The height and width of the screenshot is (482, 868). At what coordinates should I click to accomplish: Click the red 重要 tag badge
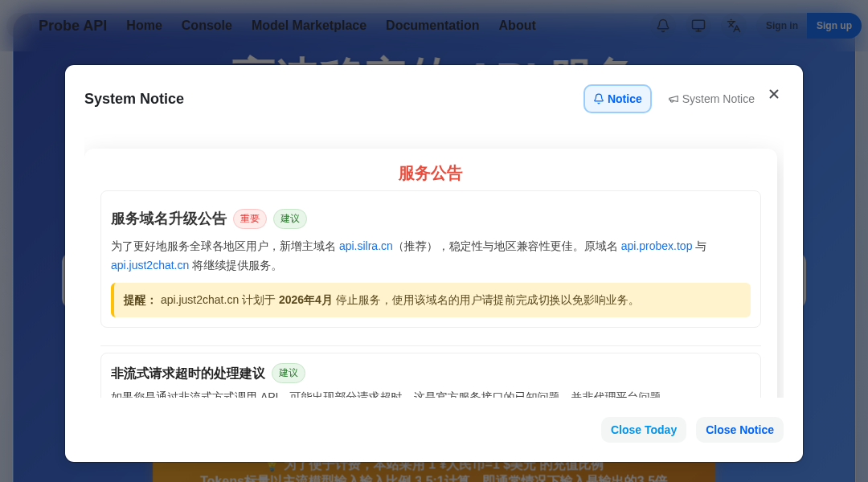click(250, 219)
